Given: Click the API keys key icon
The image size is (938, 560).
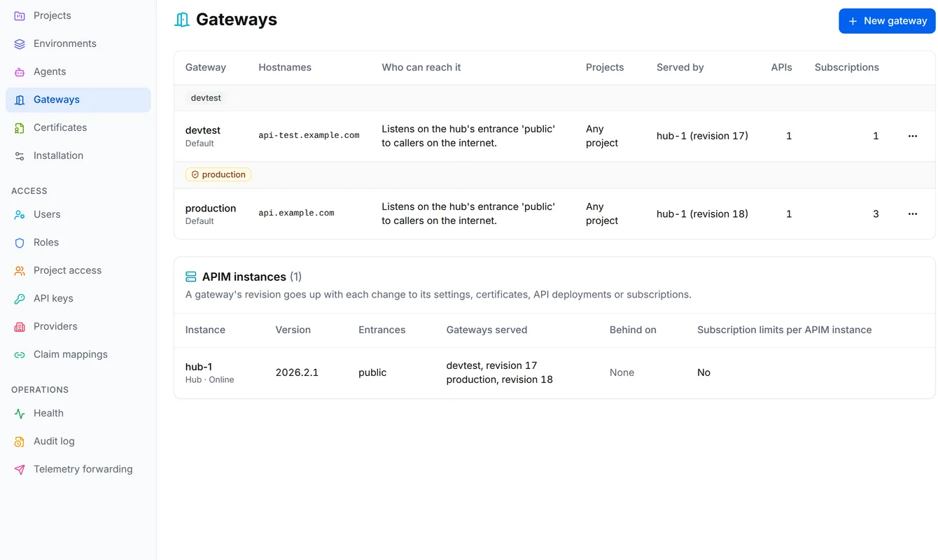Looking at the screenshot, I should coord(20,298).
